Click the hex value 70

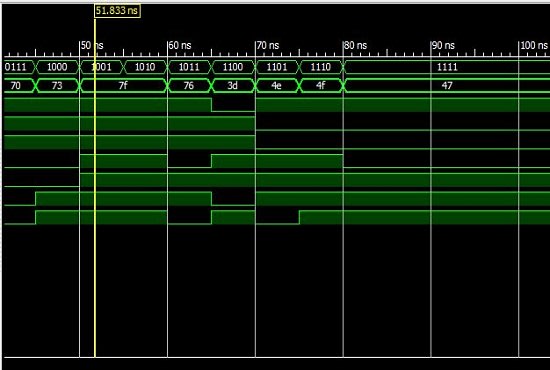[16, 86]
